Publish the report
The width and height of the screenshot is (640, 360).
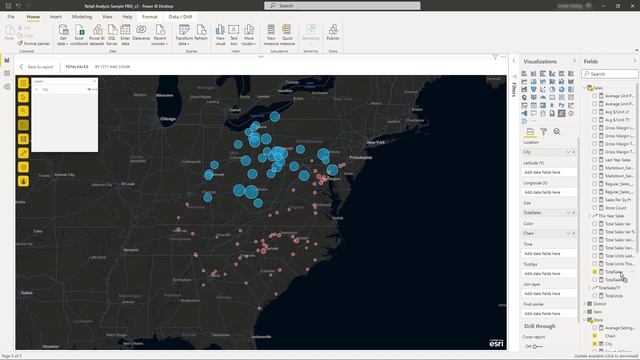[333, 33]
